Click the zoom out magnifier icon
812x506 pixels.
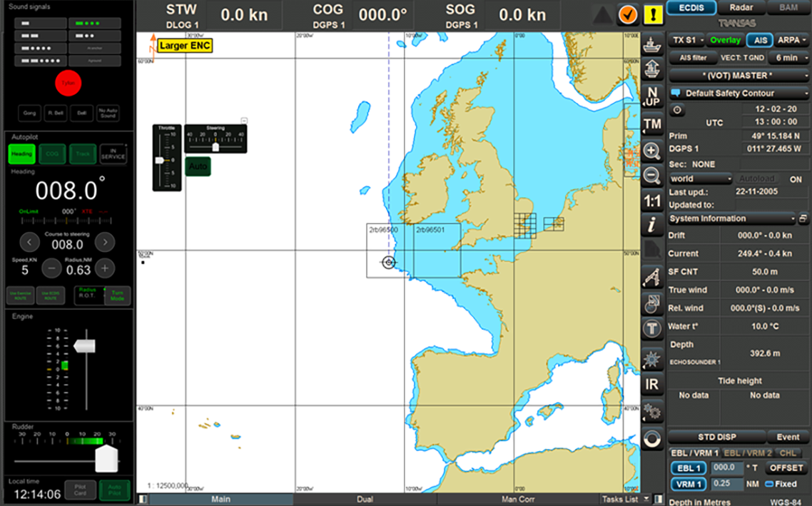click(651, 176)
